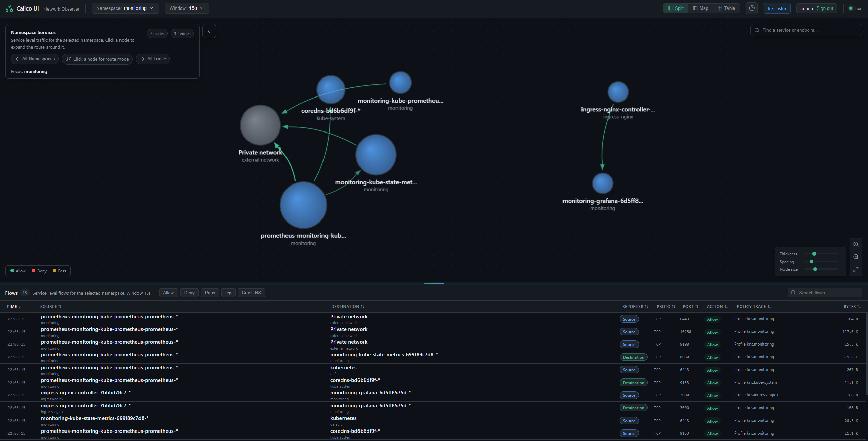The image size is (868, 441).
Task: Collapse the Namespace Services panel chevron
Action: (209, 31)
